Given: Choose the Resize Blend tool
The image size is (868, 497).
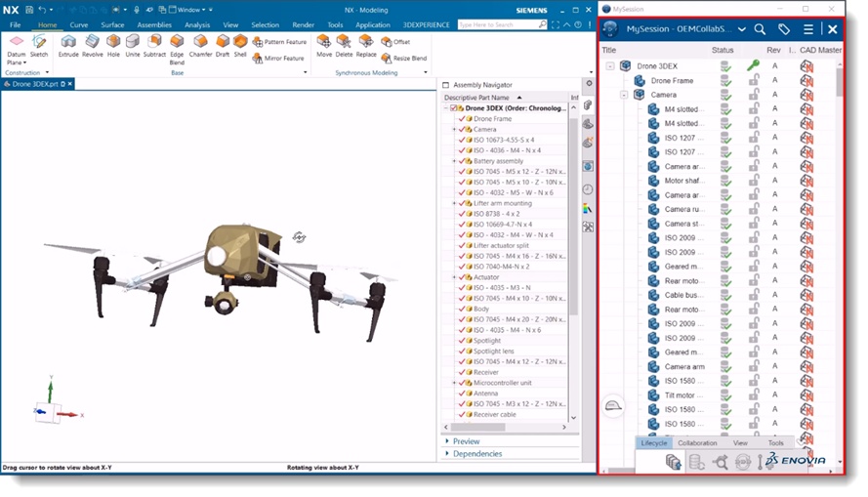Looking at the screenshot, I should (x=404, y=58).
